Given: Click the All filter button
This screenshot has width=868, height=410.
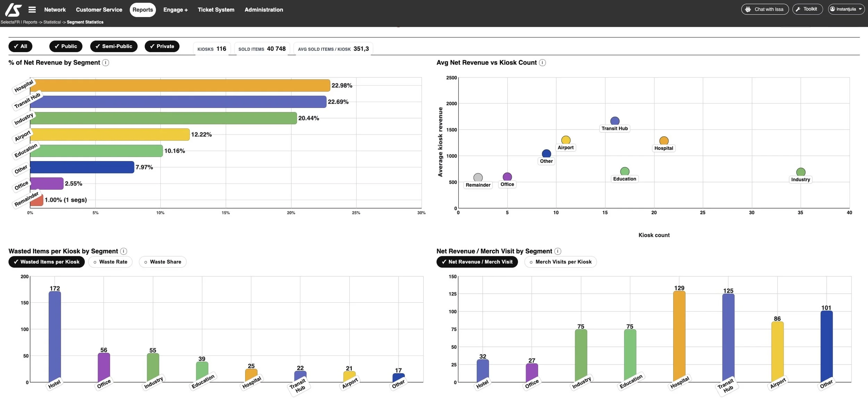Looking at the screenshot, I should click(20, 46).
